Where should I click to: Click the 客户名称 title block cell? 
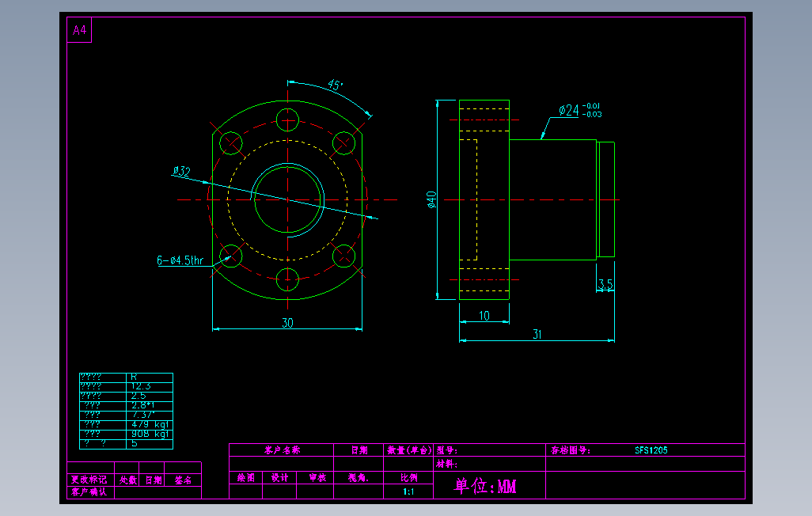click(x=282, y=450)
